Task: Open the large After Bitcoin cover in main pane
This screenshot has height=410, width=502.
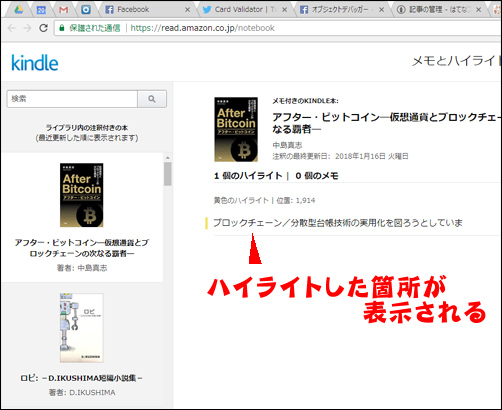Action: pyautogui.click(x=236, y=129)
